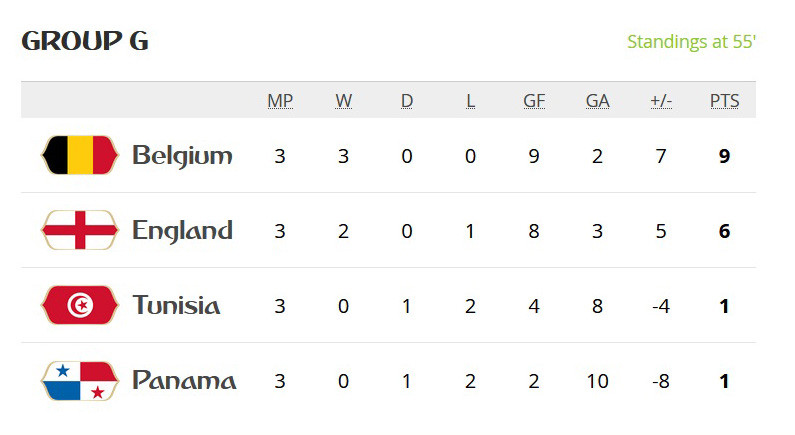Click the GA column header

(x=597, y=101)
